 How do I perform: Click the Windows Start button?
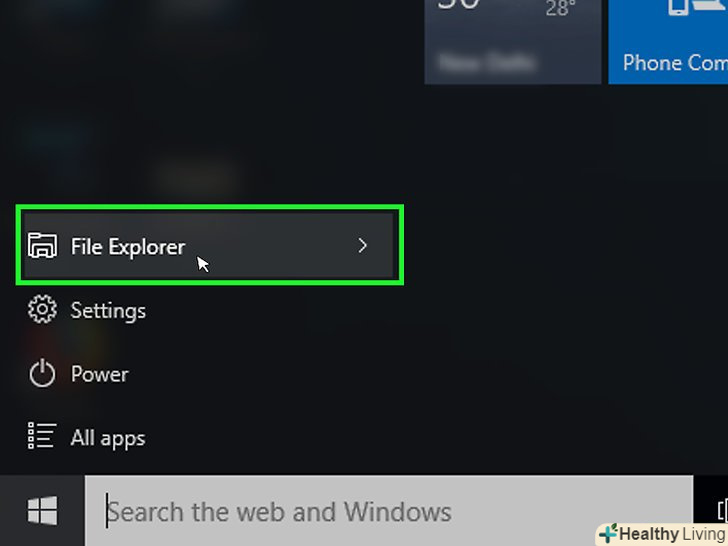tap(42, 510)
